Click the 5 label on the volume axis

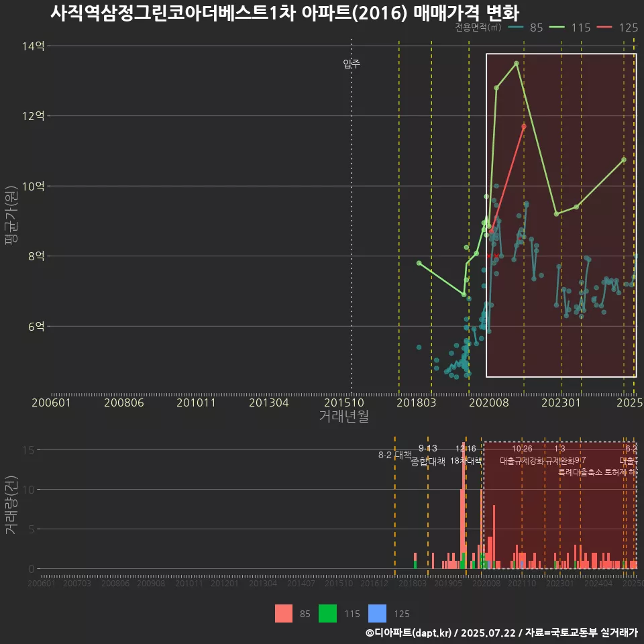point(32,529)
